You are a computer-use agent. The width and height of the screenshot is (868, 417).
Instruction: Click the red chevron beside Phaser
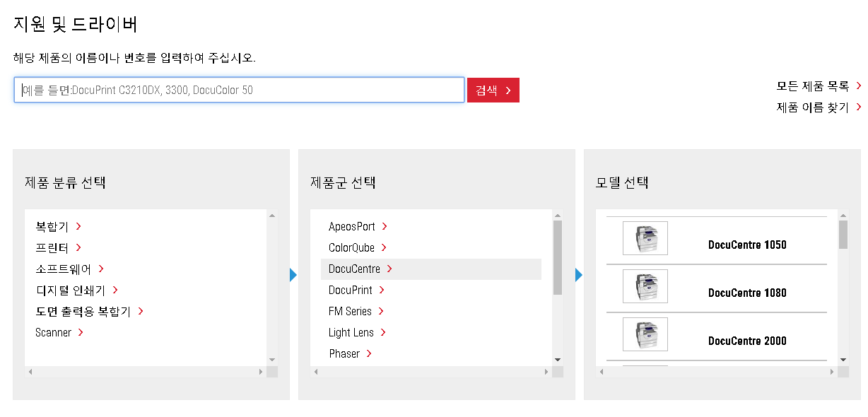click(369, 353)
